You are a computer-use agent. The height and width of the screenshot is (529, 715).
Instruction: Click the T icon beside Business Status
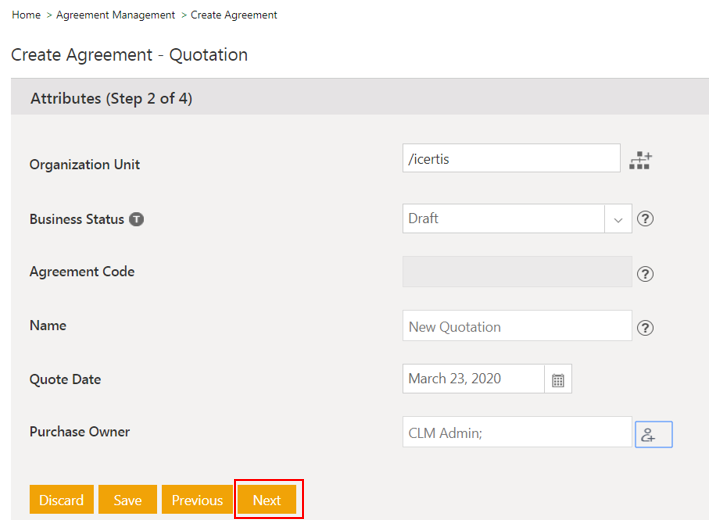[137, 219]
